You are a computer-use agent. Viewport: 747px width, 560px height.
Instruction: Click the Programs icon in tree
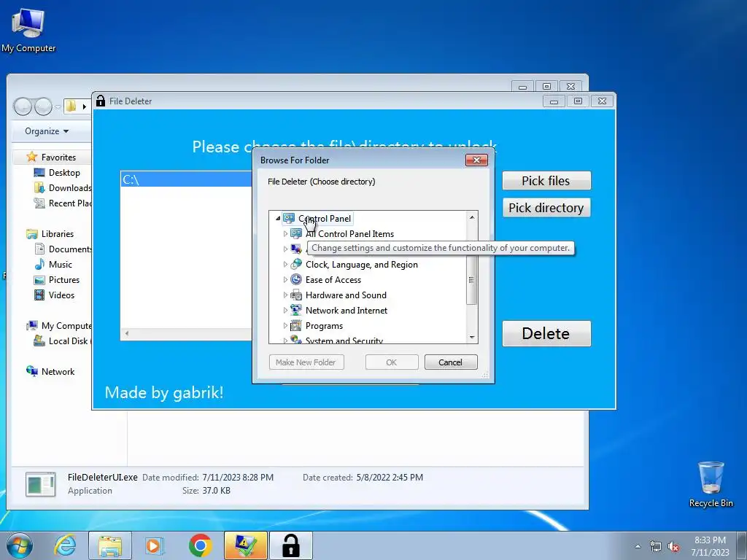point(296,326)
